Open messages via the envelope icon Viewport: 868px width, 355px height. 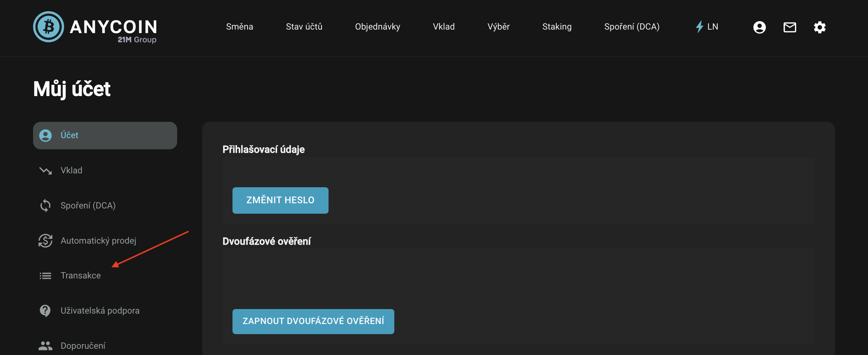[x=789, y=27]
